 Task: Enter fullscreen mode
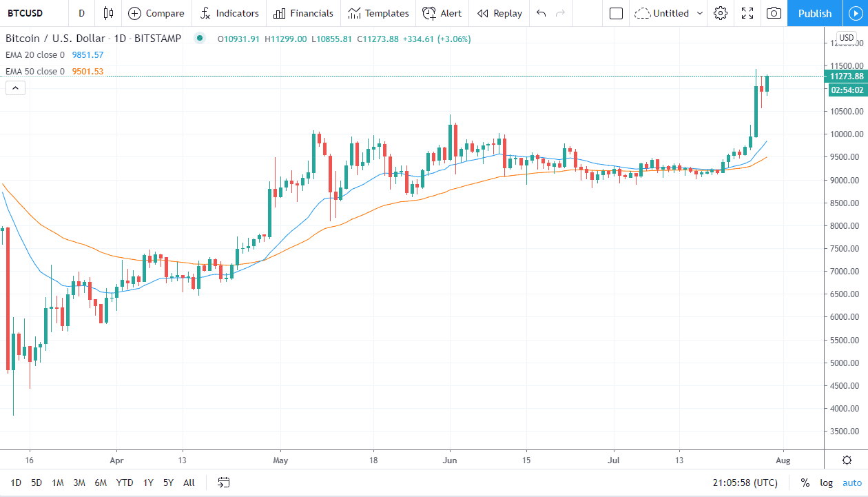point(747,13)
